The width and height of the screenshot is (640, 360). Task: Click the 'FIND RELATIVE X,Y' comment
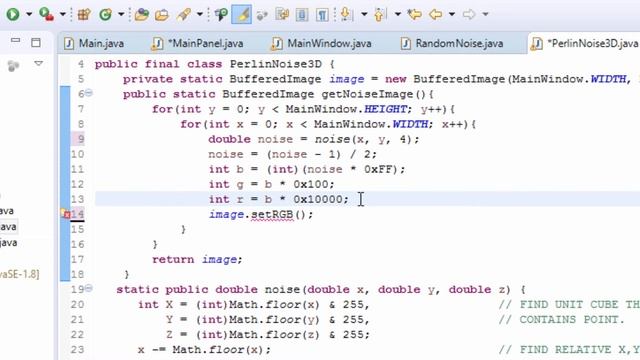(580, 350)
